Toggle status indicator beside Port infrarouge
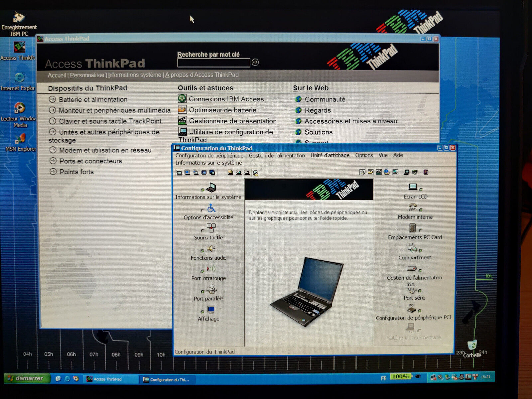The height and width of the screenshot is (399, 532). coord(202,271)
